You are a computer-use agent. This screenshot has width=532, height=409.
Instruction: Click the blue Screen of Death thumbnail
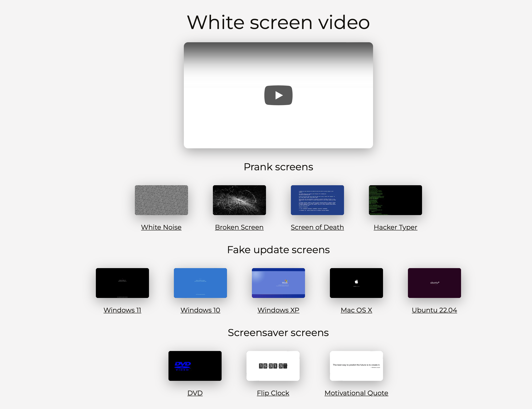[317, 200]
